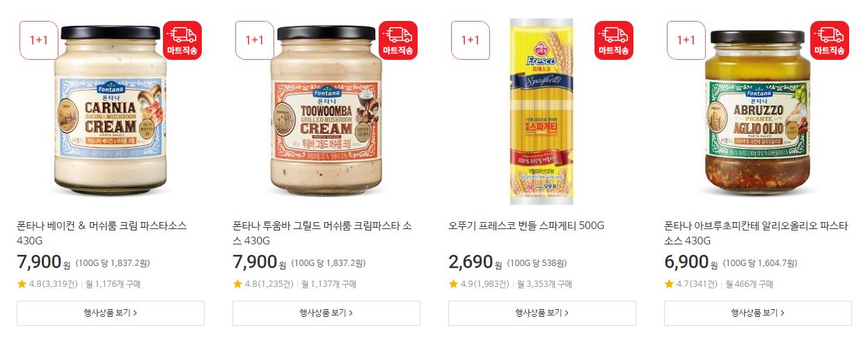Open the 폰타나 베이컨 & 머쉬룸 크림 파스타소스 product title

click(x=102, y=233)
